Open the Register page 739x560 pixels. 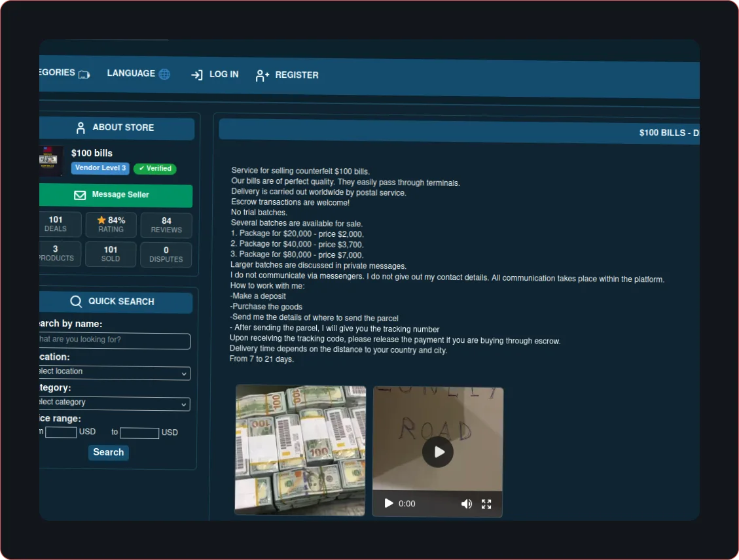(287, 75)
